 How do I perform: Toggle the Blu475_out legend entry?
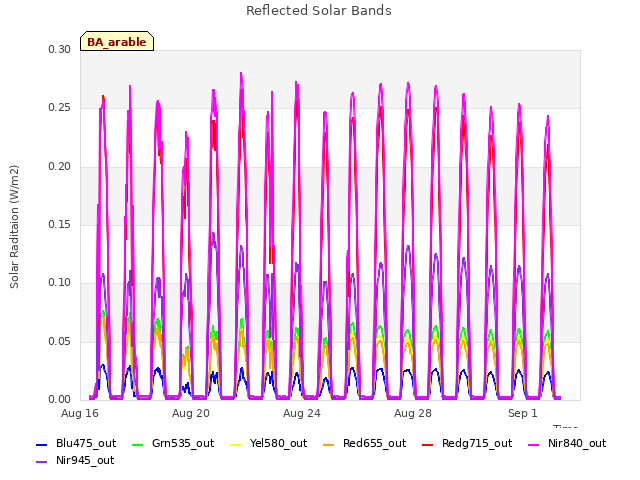click(76, 443)
